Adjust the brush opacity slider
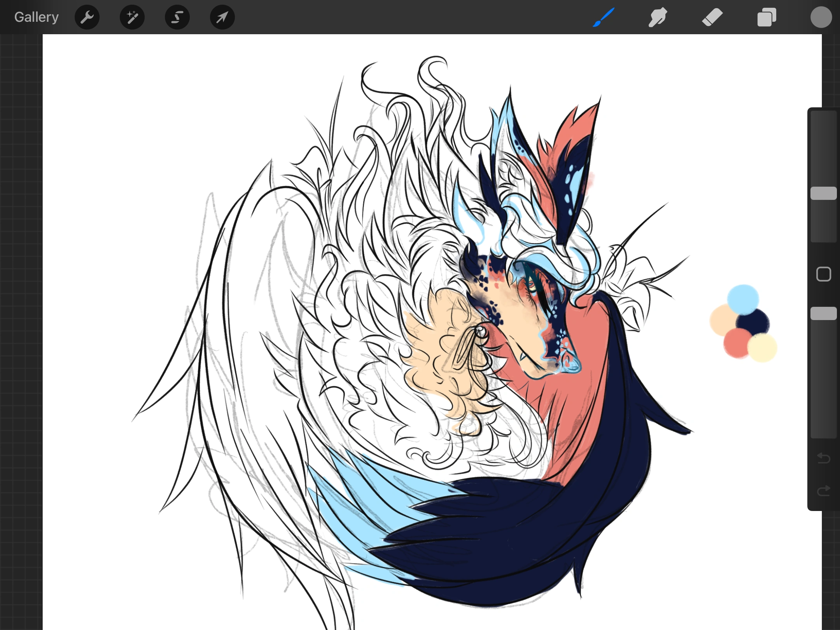The height and width of the screenshot is (630, 840). (x=823, y=312)
